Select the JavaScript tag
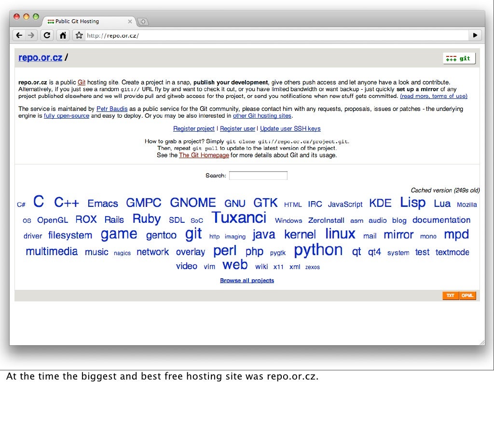The image size is (494, 448). click(345, 204)
